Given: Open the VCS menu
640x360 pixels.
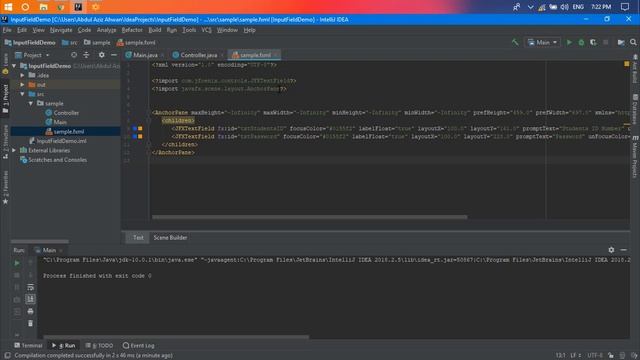Looking at the screenshot, I should [207, 30].
